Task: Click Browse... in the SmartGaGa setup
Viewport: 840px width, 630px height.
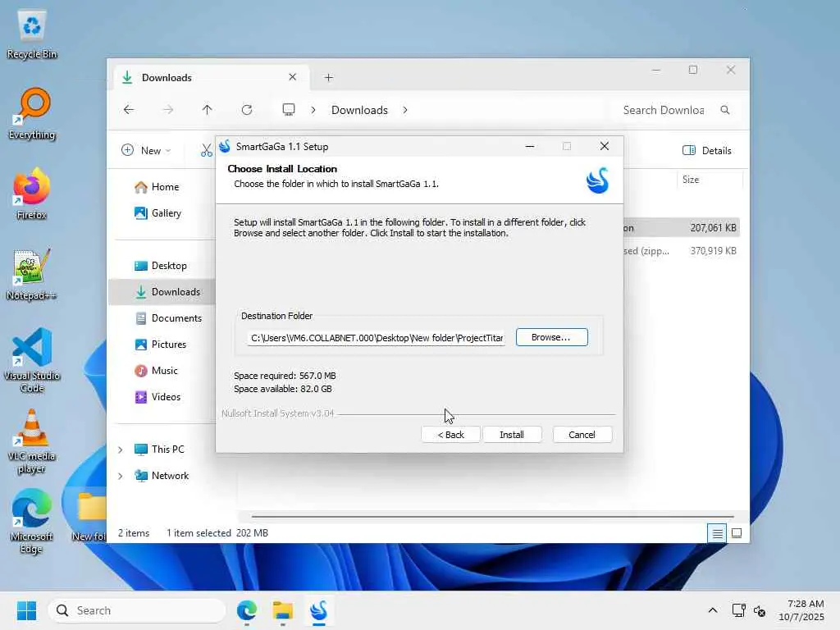Action: coord(552,337)
